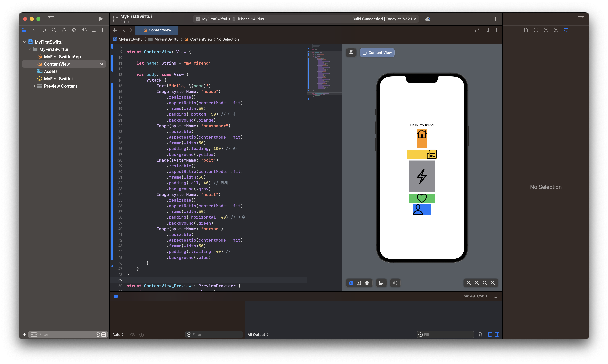Screen dimensions: 608x364
Task: Toggle the navigator sidebar
Action: (x=51, y=19)
